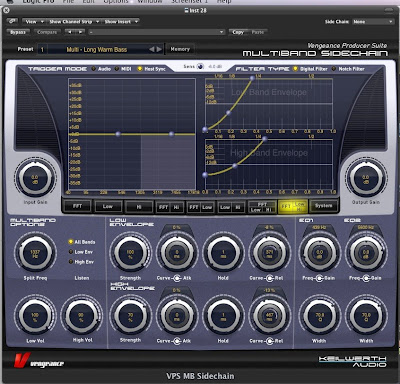Select the FFT Hi combined view
Viewport: 400px width, 384px height.
coord(169,207)
